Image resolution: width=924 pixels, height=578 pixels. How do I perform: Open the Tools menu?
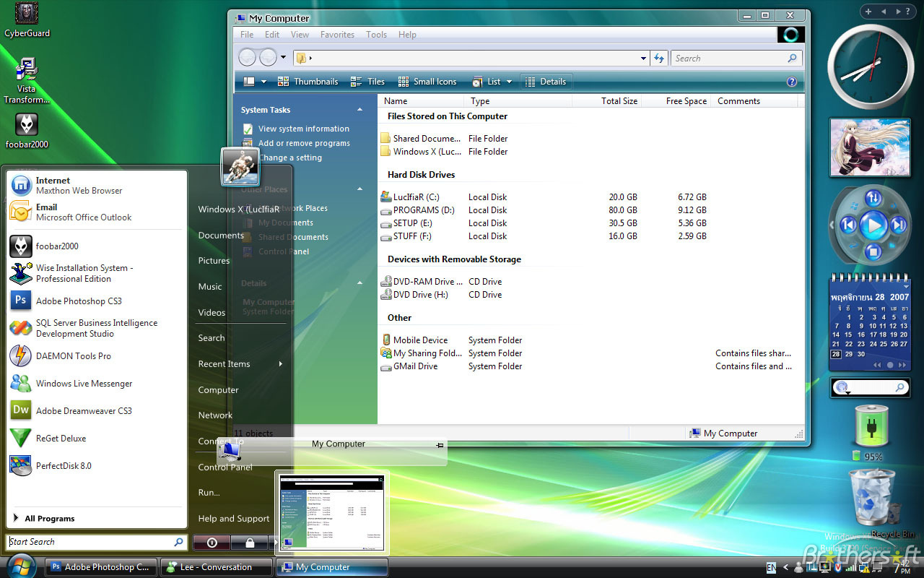click(376, 34)
